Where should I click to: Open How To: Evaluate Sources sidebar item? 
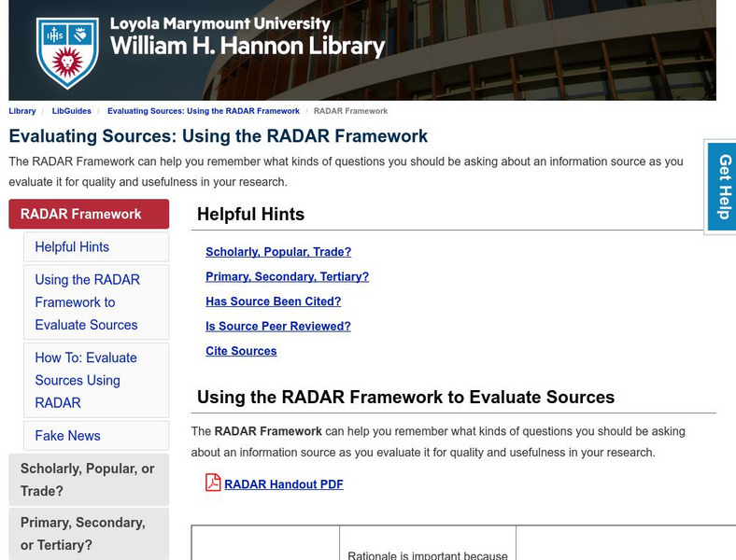point(96,380)
